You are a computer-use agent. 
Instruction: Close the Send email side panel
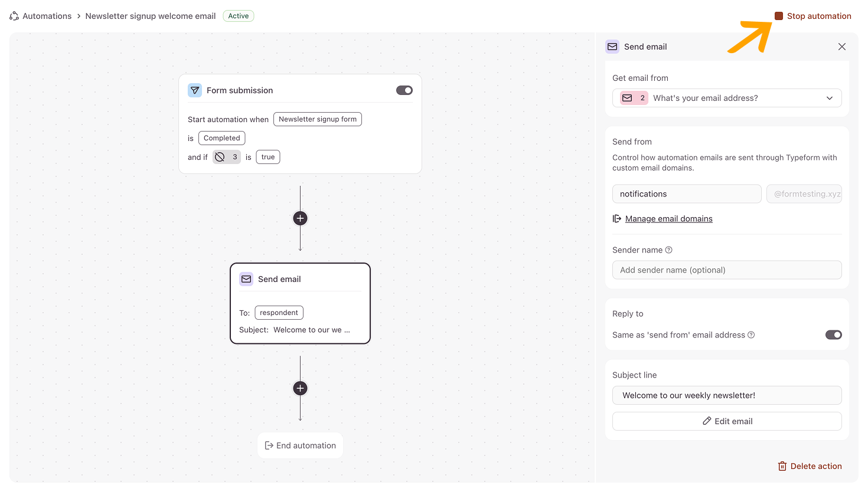(842, 47)
